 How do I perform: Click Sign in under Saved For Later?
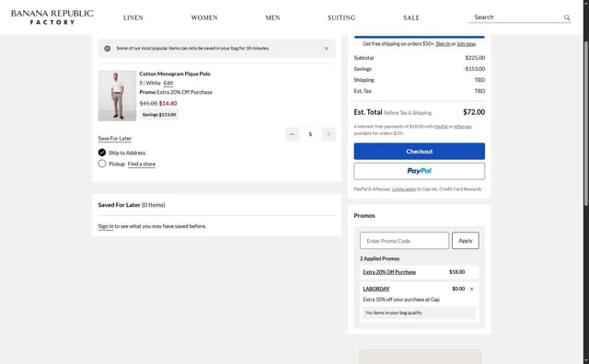(106, 226)
